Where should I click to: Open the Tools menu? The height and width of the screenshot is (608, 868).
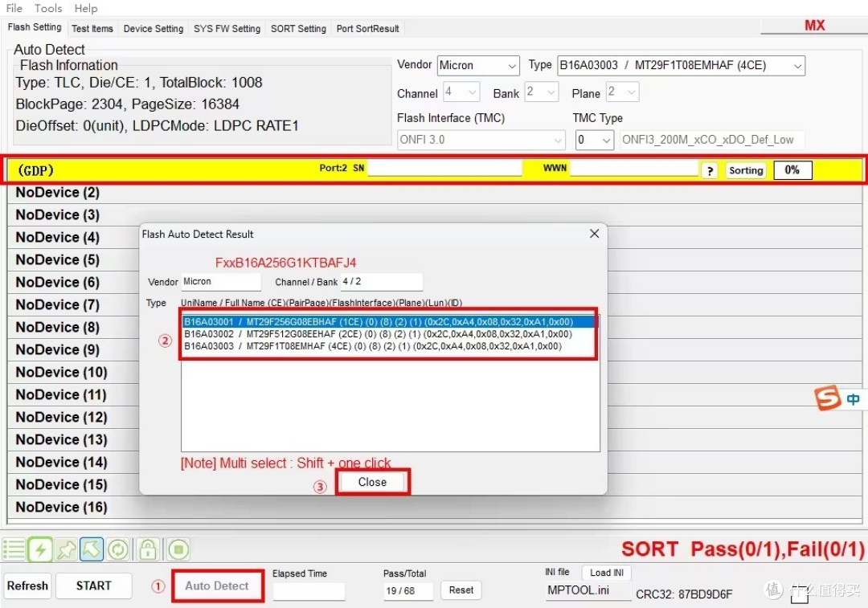coord(48,8)
